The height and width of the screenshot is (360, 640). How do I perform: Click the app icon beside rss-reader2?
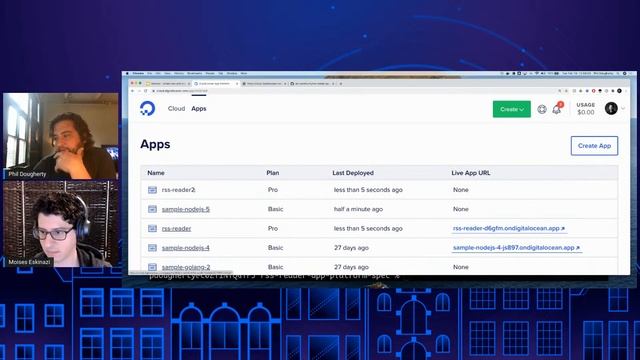[152, 190]
